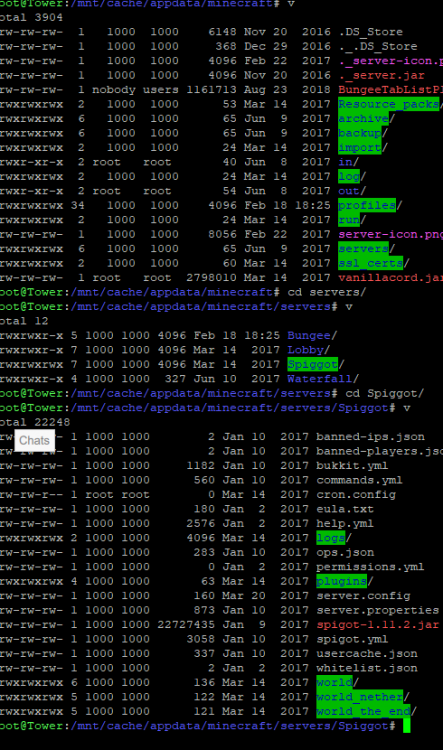Click the log directory entry
443x750 pixels.
(349, 176)
